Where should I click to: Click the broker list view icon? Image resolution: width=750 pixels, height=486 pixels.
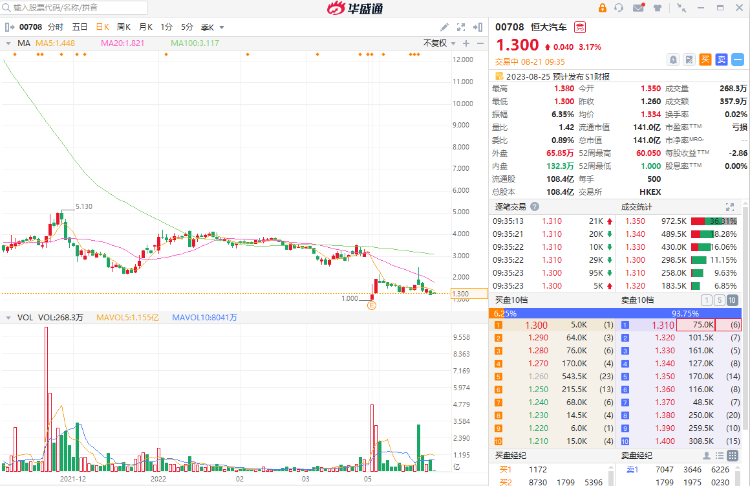tap(719, 455)
